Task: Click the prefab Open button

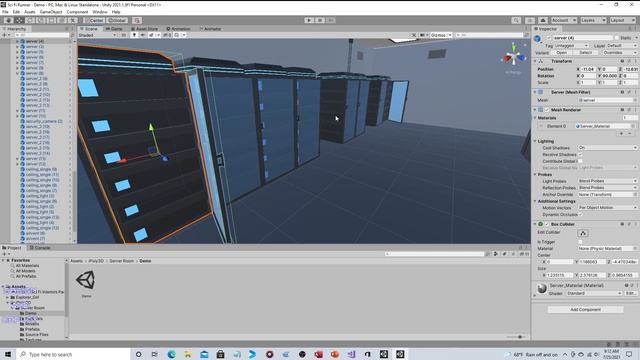Action: click(562, 53)
